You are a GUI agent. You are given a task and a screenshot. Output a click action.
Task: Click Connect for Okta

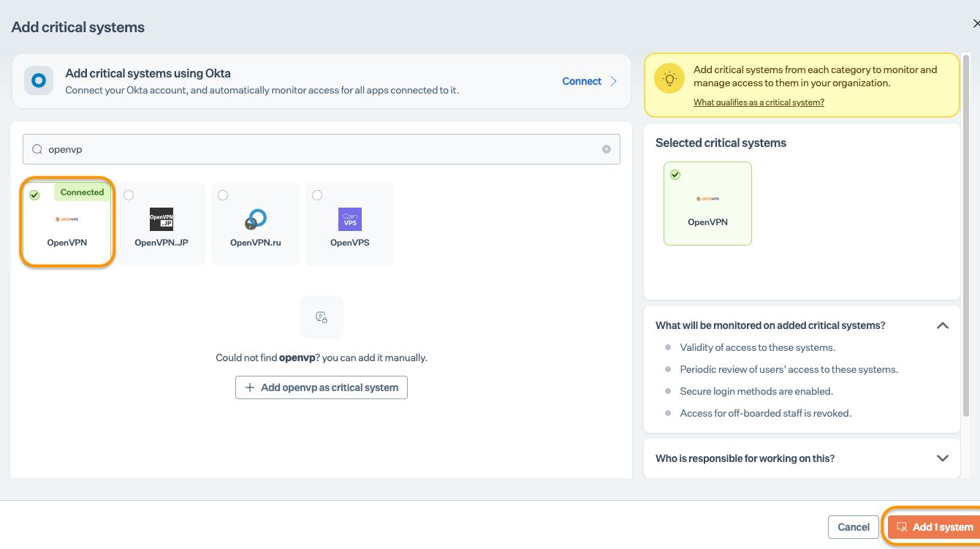pyautogui.click(x=582, y=81)
